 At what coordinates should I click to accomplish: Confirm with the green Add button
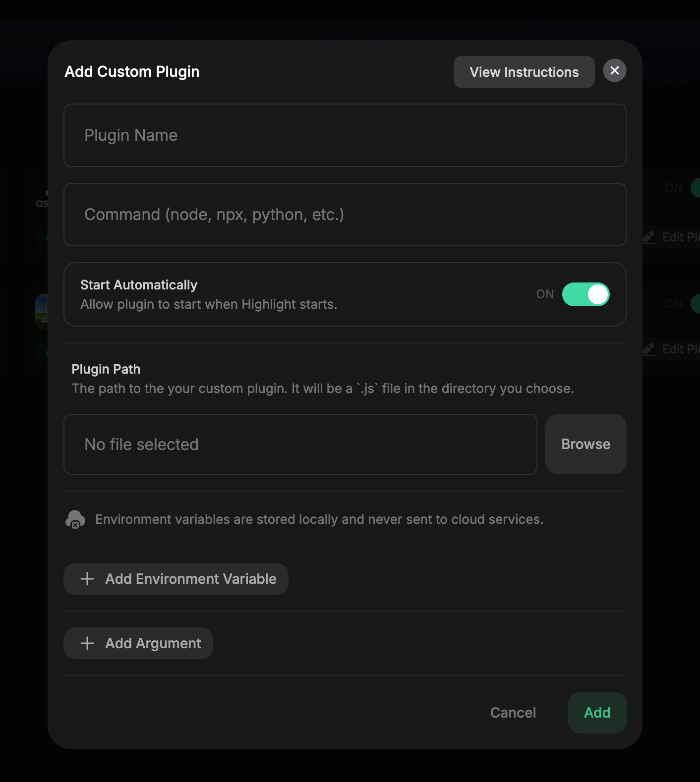[x=597, y=713]
